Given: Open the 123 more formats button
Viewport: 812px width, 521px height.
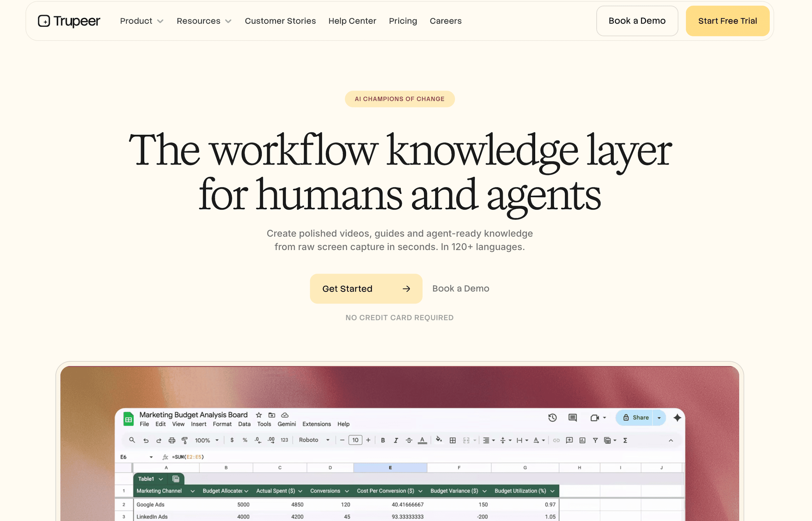Looking at the screenshot, I should tap(284, 440).
